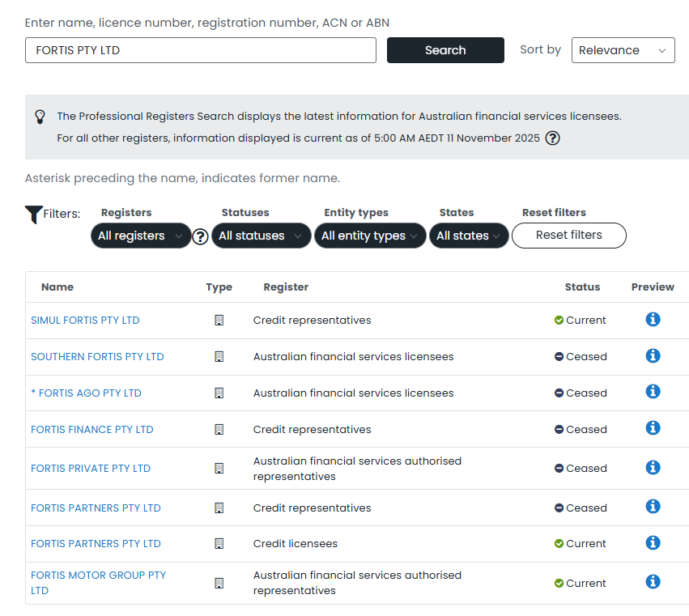This screenshot has width=689, height=616.
Task: Click the help icon beside All registers
Action: click(x=201, y=236)
